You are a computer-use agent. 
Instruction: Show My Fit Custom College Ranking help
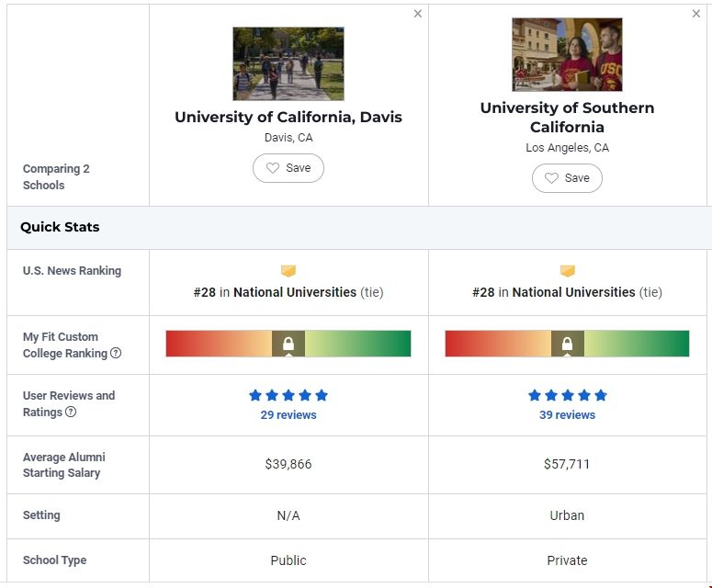click(x=116, y=354)
